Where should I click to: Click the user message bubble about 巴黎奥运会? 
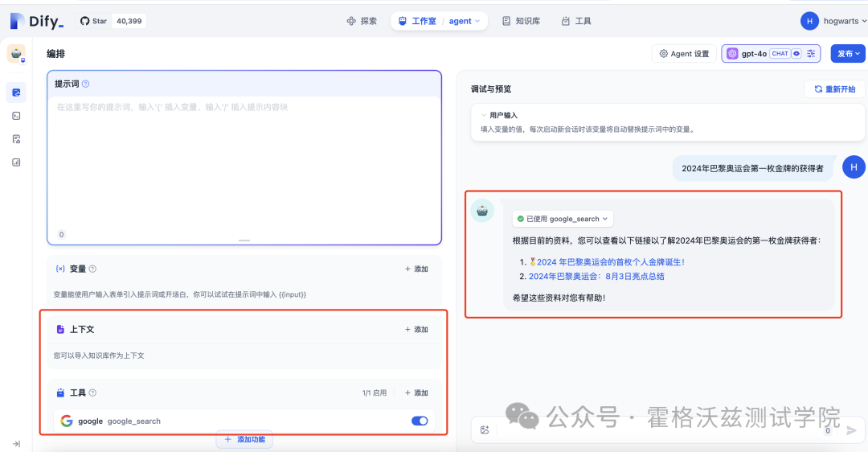pos(752,168)
